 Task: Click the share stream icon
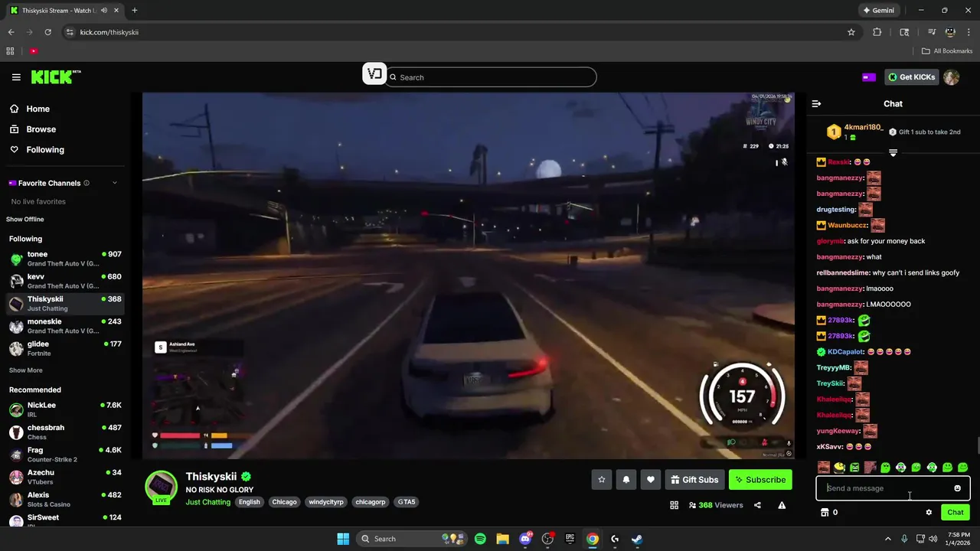coord(757,505)
